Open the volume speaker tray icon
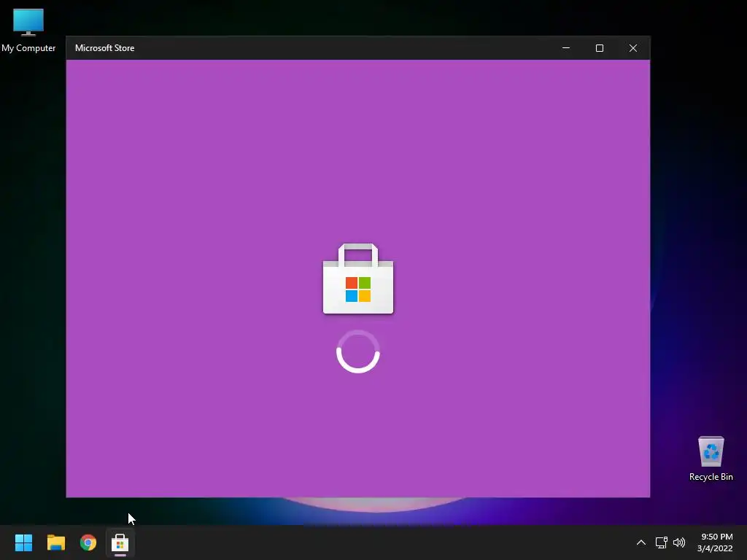Image resolution: width=747 pixels, height=560 pixels. tap(679, 542)
